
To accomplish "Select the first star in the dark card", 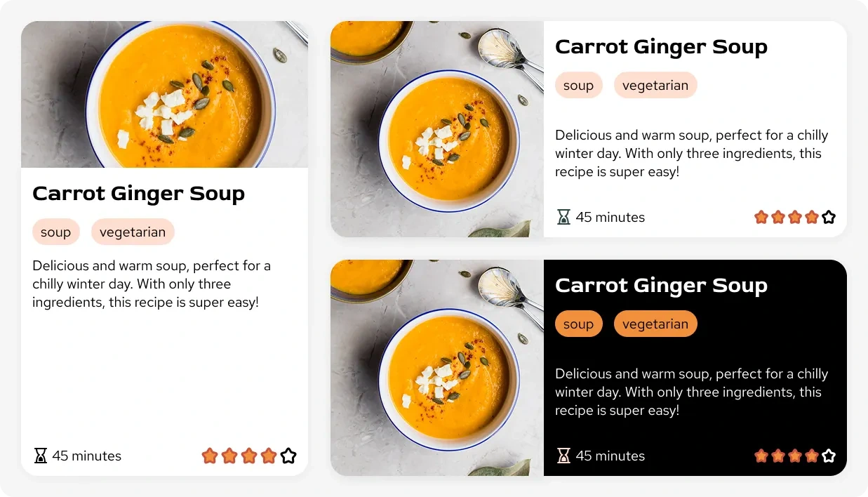I will click(761, 456).
